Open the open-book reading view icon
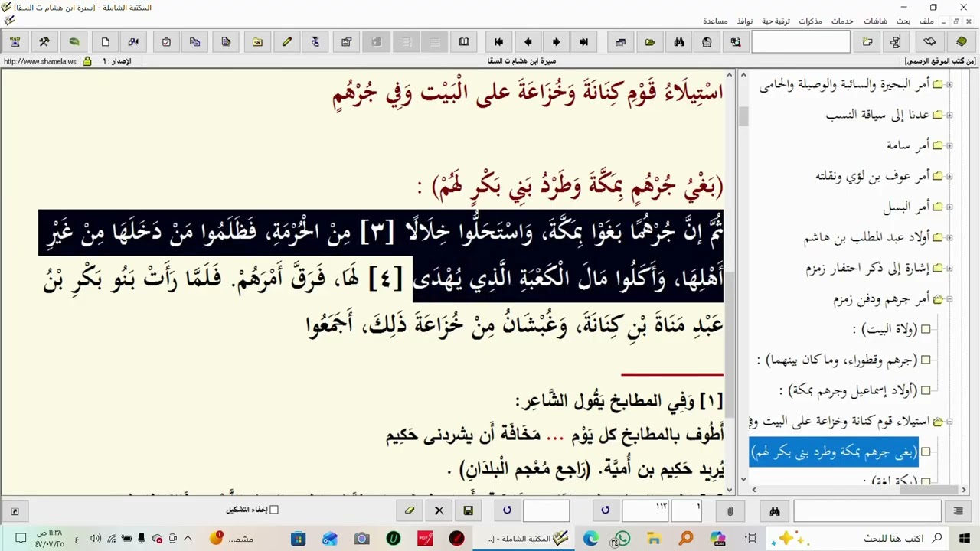Viewport: 980px width, 551px height. point(464,42)
